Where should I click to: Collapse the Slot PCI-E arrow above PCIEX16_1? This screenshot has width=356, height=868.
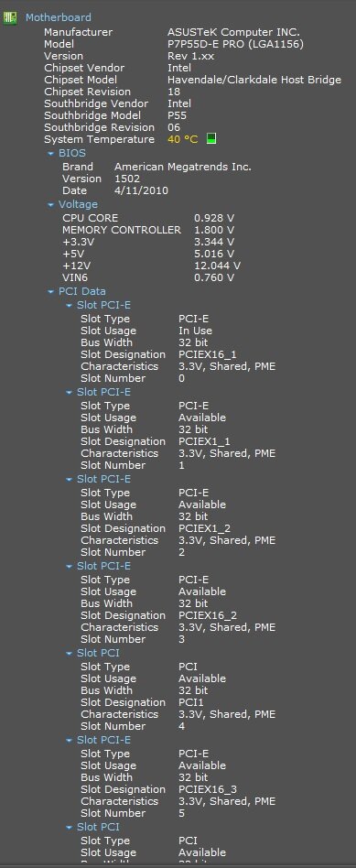click(x=70, y=306)
